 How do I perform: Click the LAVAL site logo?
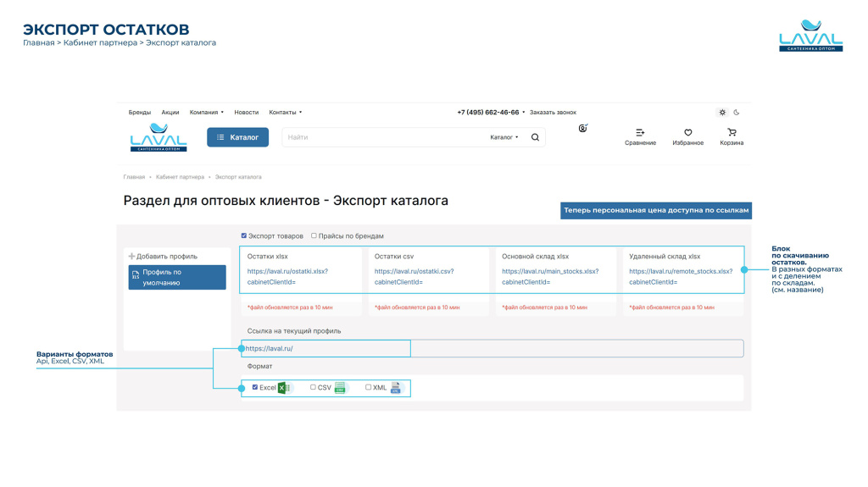click(x=159, y=137)
